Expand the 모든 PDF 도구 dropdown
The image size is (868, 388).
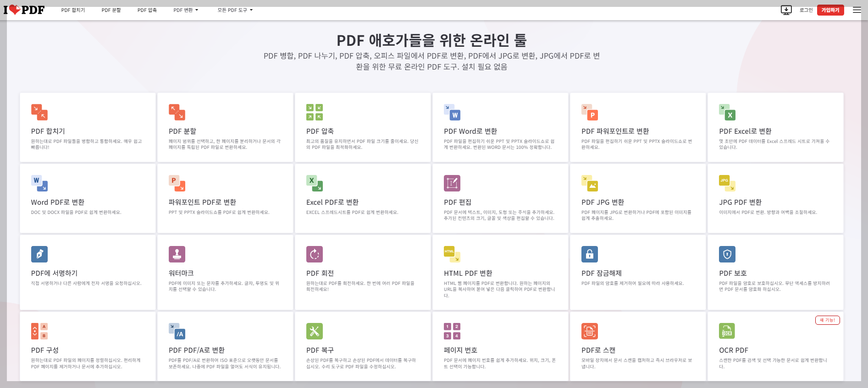click(235, 10)
